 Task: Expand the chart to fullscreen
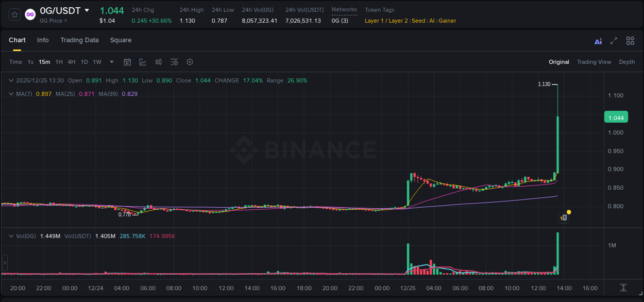coord(614,41)
